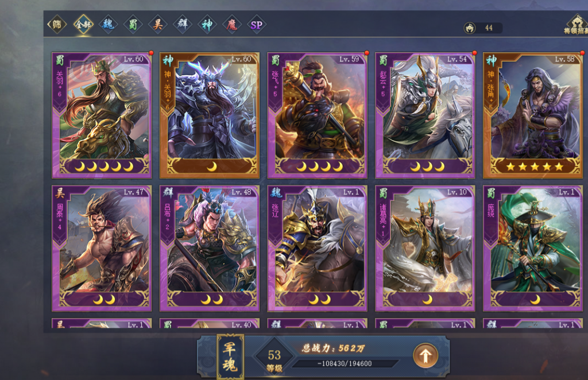Screen dimensions: 588x380
Task: Click the recruit token icon beside 44
Action: pos(470,28)
